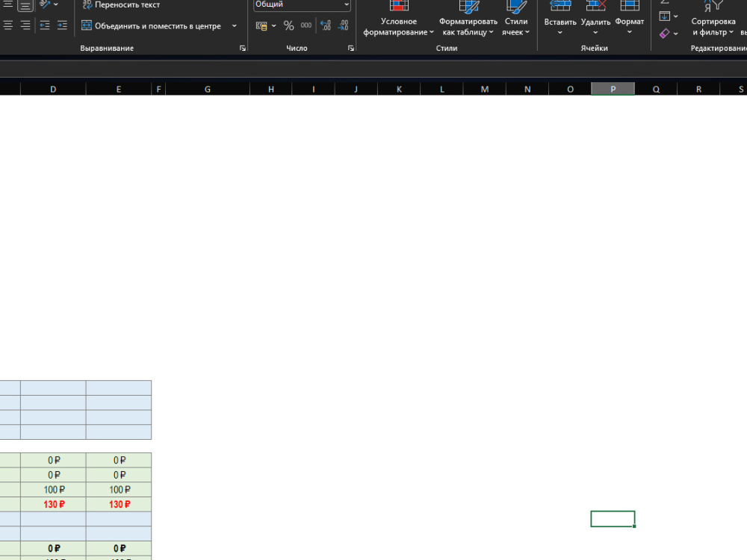
Task: Open "Стили ячеек" gallery
Action: [x=516, y=19]
